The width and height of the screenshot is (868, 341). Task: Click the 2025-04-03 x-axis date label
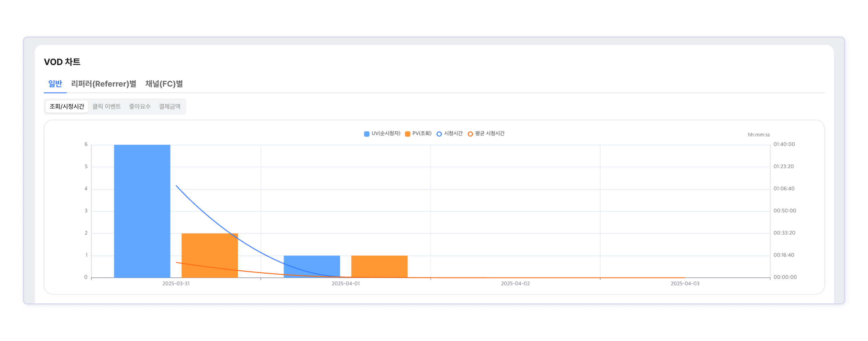685,283
